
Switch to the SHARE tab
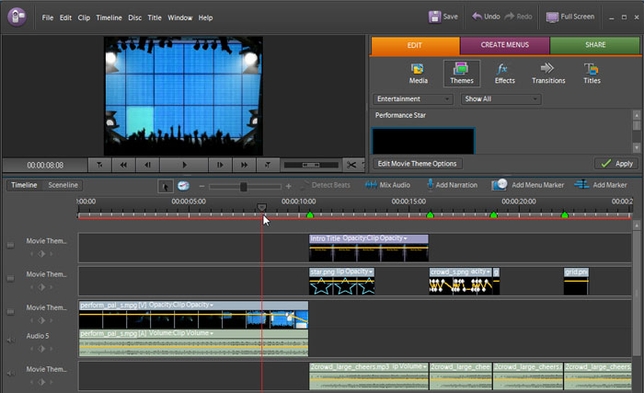[595, 45]
